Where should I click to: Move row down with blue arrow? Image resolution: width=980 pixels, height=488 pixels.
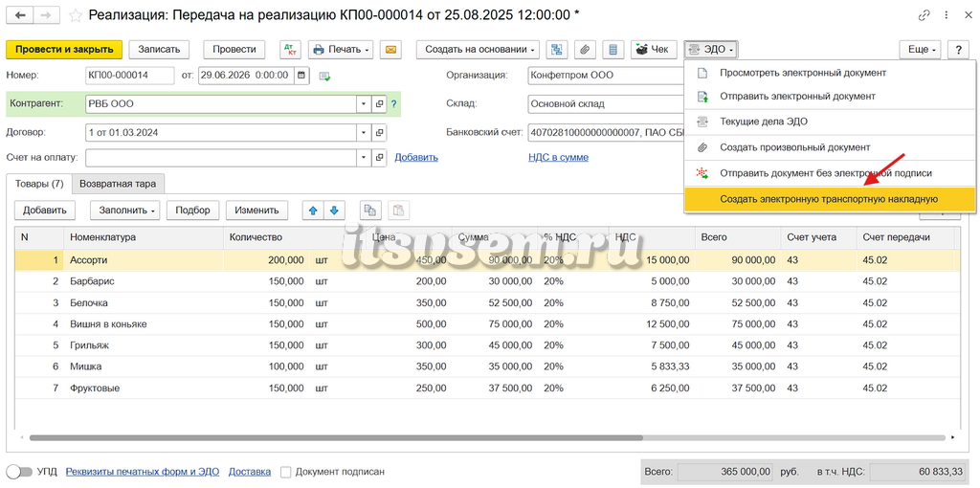[x=334, y=211]
